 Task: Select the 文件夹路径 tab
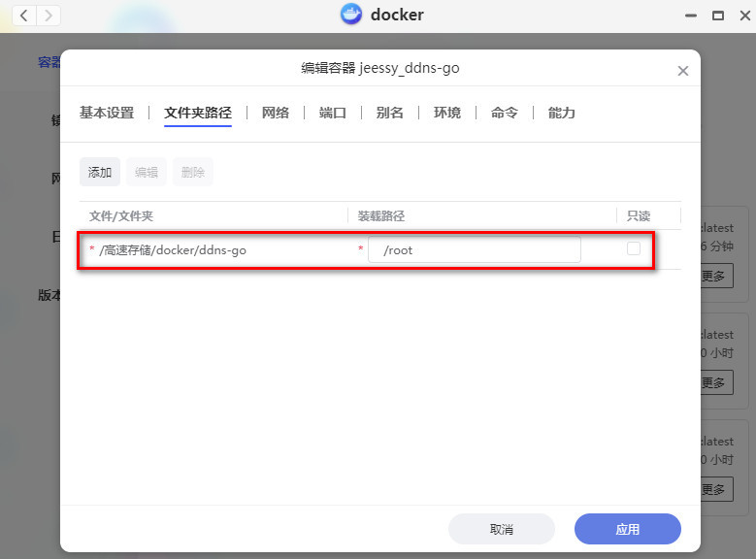pyautogui.click(x=198, y=113)
